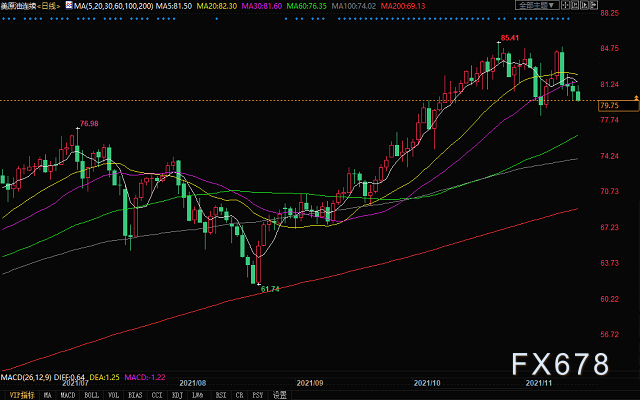
Task: Click the 84.75 price axis label
Action: (609, 48)
